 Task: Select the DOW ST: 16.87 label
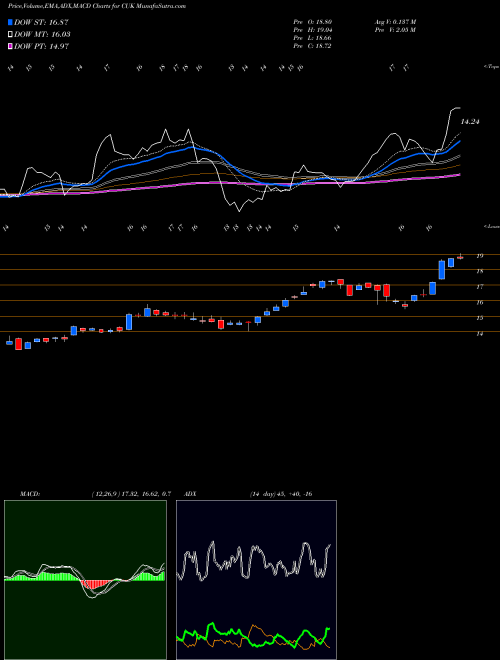(x=41, y=23)
